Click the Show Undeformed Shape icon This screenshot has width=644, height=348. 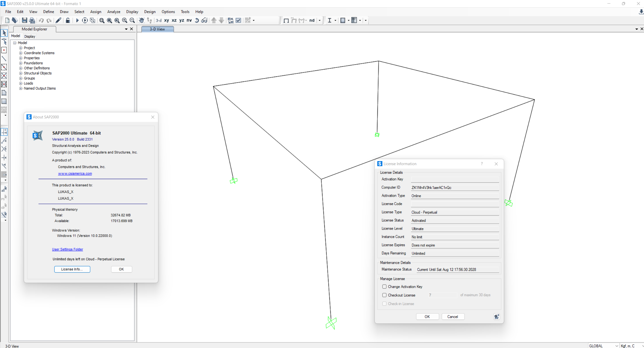286,20
